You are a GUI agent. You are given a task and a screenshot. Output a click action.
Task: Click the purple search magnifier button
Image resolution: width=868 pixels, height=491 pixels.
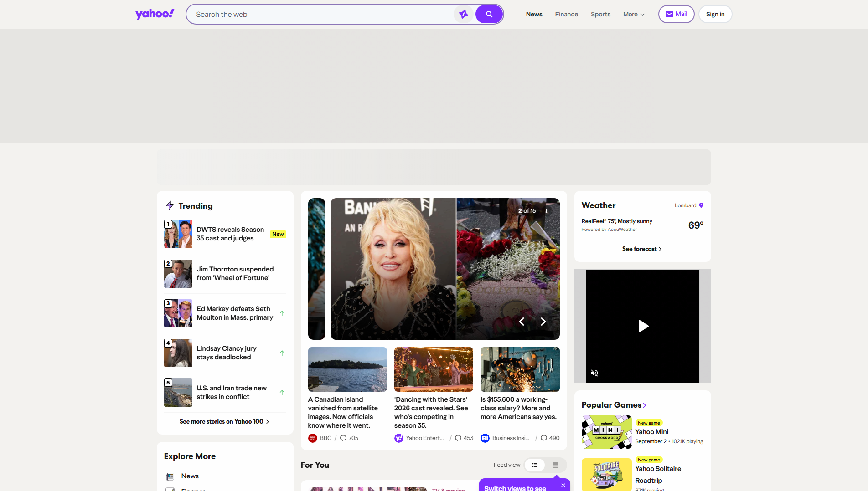[x=489, y=14]
